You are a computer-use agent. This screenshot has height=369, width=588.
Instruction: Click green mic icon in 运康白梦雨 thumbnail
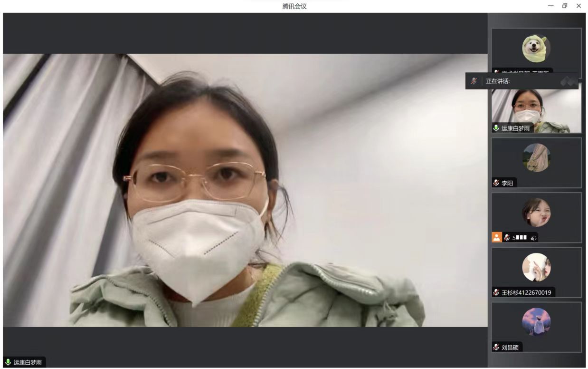point(496,128)
